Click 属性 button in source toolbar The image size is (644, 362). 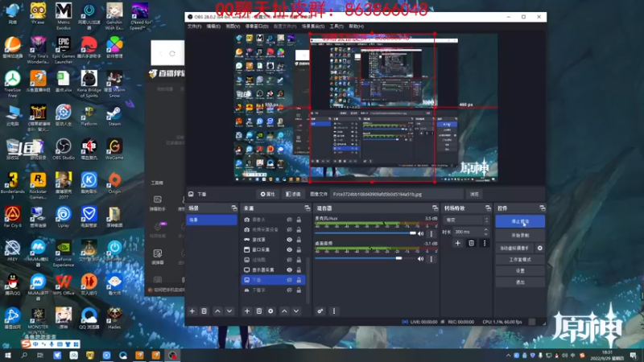click(268, 194)
